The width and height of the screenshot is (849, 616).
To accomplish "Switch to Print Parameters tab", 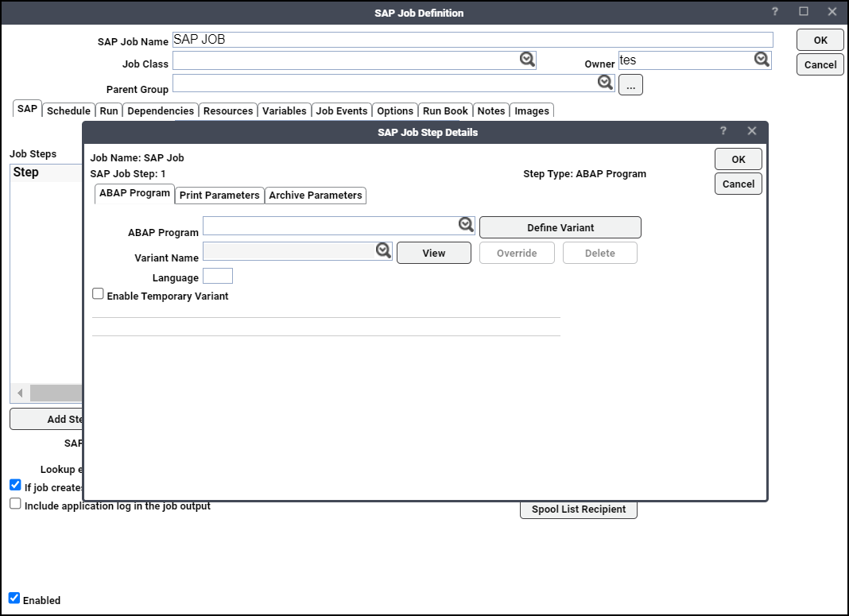I will [219, 195].
